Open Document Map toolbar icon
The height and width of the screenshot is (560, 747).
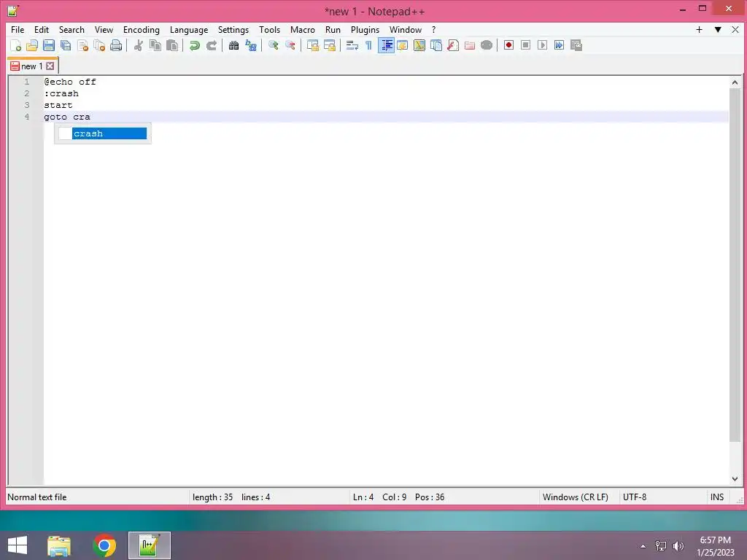(419, 46)
